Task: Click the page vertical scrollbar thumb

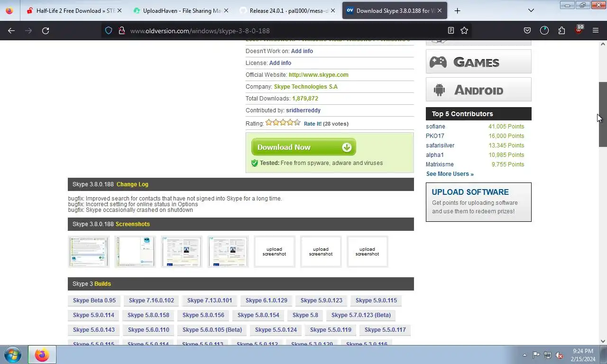Action: (603, 114)
